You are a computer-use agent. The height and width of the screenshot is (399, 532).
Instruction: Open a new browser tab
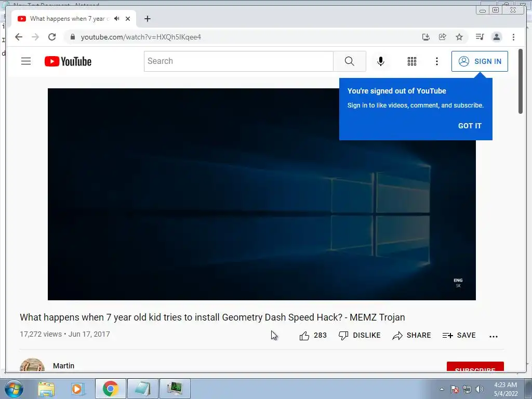[147, 19]
